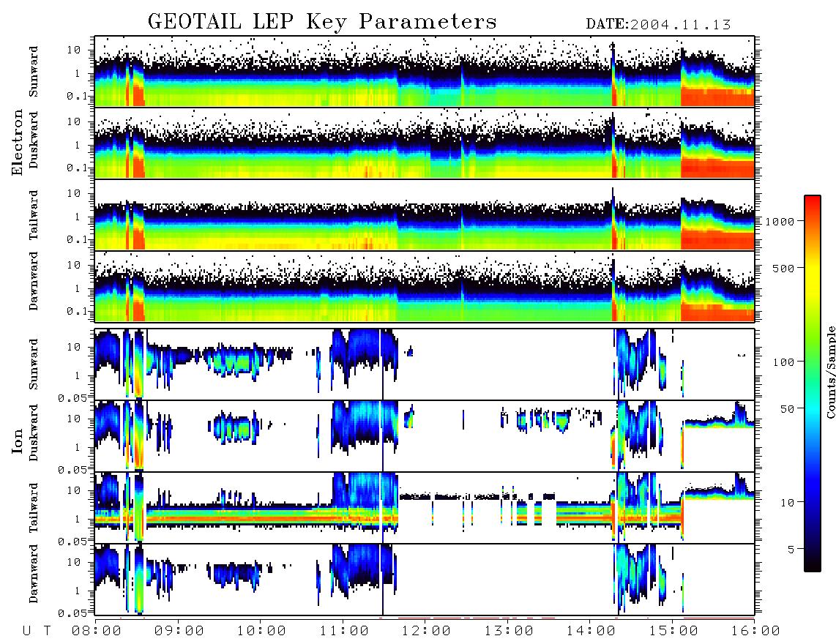This screenshot has height=644, width=836.
Task: Select the Electron Dawnward panel label
Action: pos(34,281)
